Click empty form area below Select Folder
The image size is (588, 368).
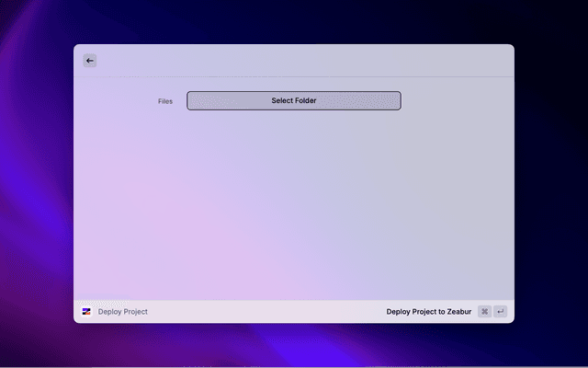click(294, 202)
